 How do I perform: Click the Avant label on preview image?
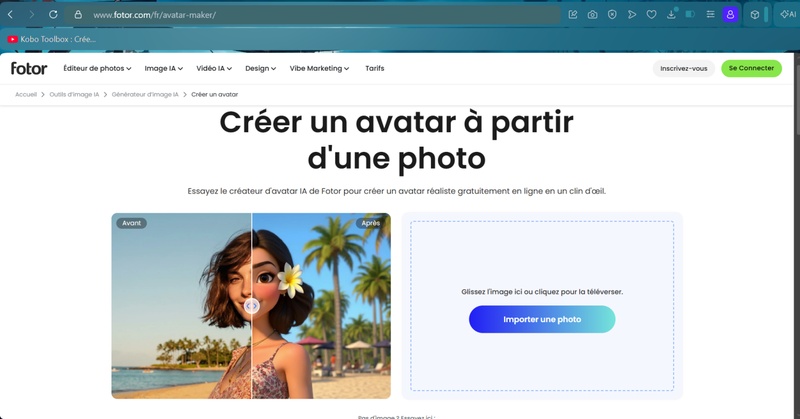coord(131,223)
